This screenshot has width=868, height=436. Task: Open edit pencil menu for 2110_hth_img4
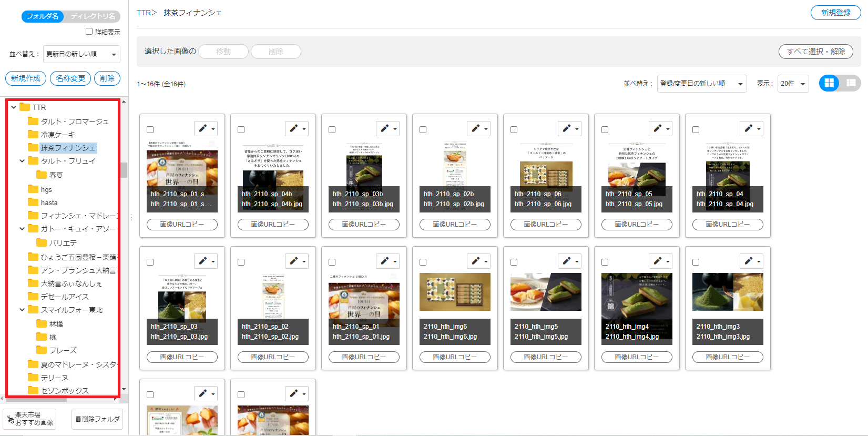(661, 261)
